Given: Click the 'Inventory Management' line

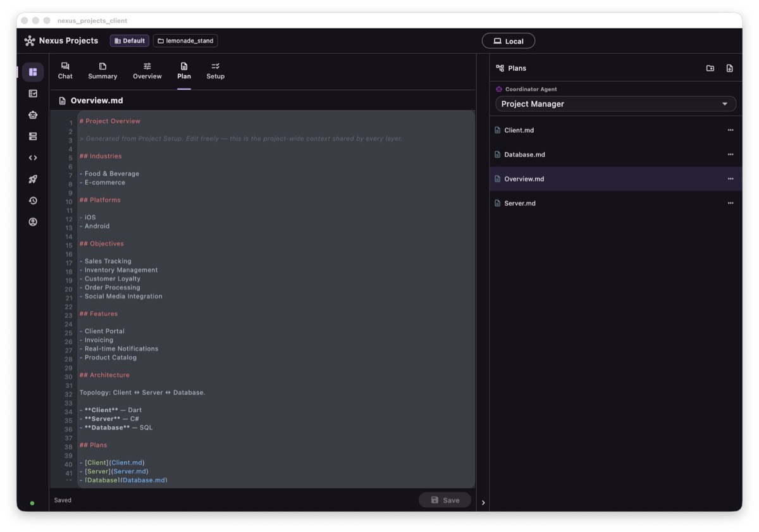Looking at the screenshot, I should click(x=119, y=270).
